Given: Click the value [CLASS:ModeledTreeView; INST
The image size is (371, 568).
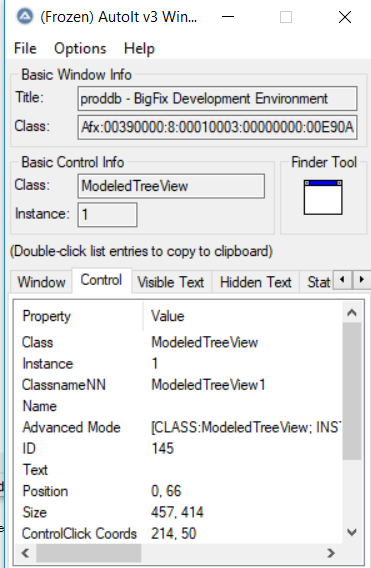Looking at the screenshot, I should coord(246,427).
